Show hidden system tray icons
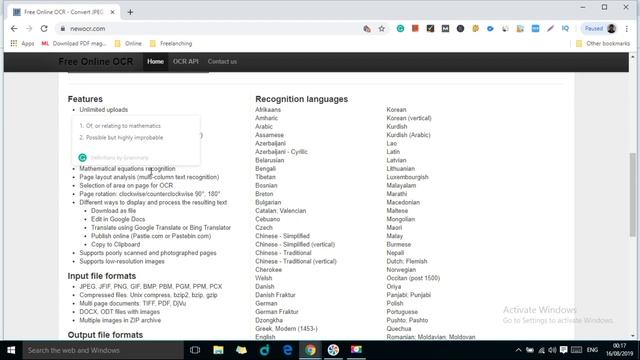 coord(518,350)
